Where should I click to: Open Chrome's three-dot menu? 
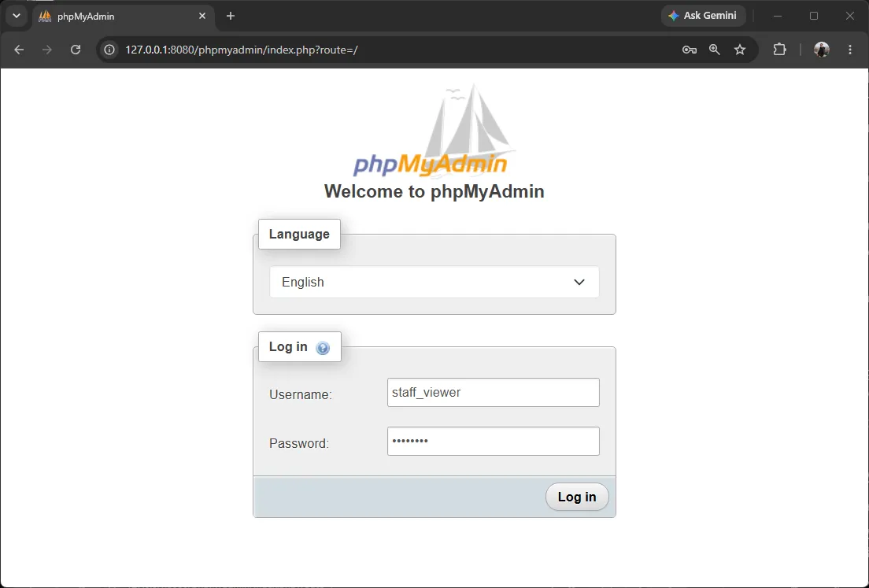849,50
